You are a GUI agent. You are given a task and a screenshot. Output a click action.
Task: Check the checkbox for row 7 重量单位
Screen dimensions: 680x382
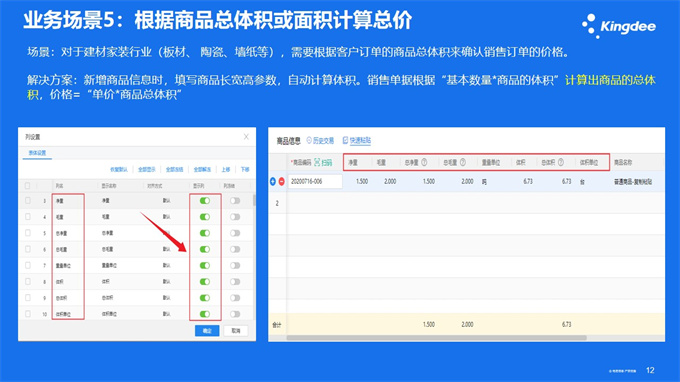[x=28, y=265]
